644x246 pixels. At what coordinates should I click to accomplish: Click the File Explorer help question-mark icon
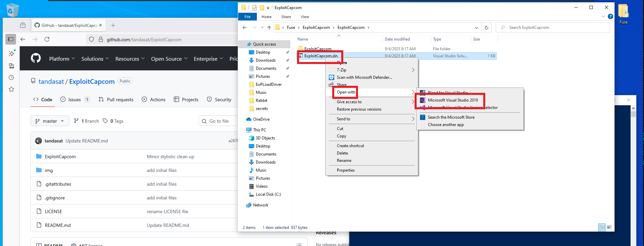(610, 16)
